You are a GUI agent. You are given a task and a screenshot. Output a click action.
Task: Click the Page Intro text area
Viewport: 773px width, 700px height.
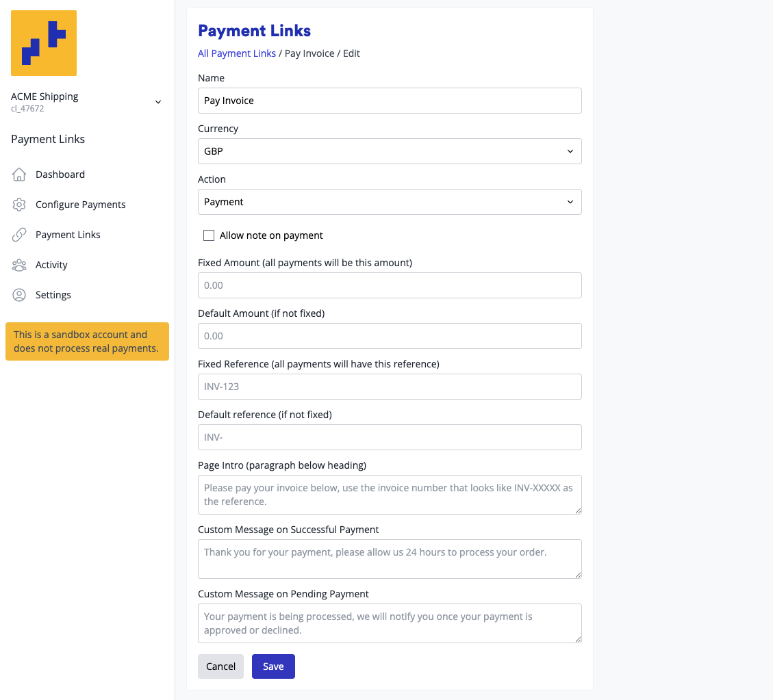[390, 495]
